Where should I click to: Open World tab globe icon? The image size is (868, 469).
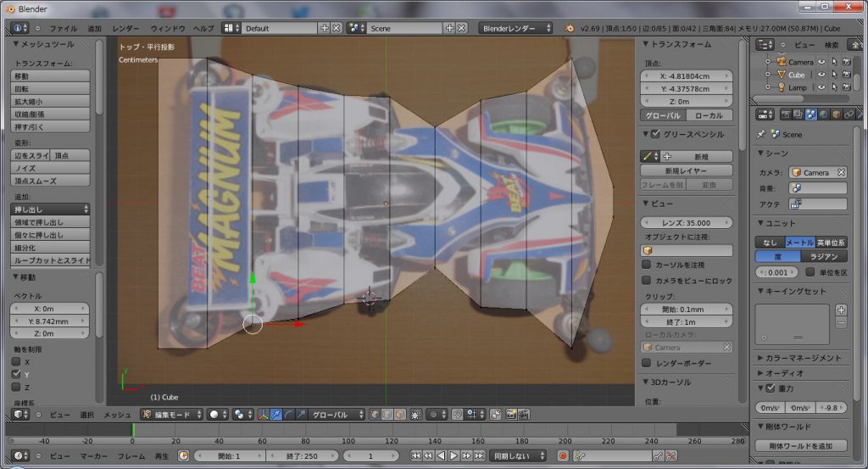point(823,114)
